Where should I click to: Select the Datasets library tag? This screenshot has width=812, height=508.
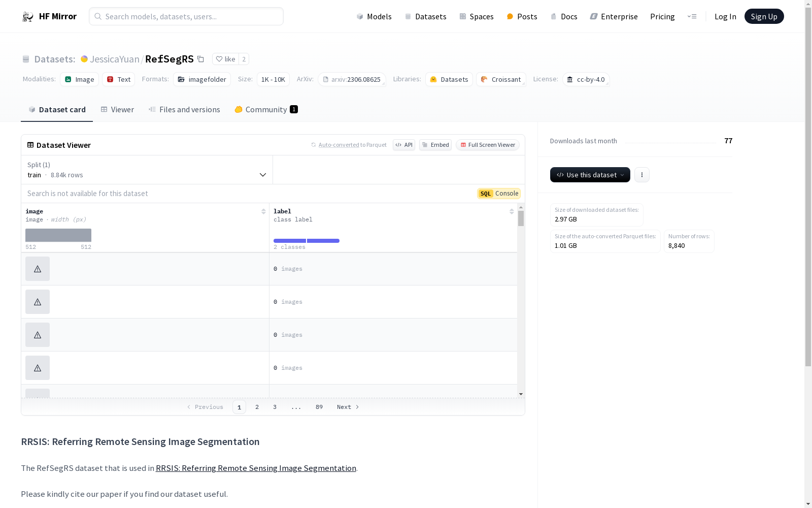[449, 79]
